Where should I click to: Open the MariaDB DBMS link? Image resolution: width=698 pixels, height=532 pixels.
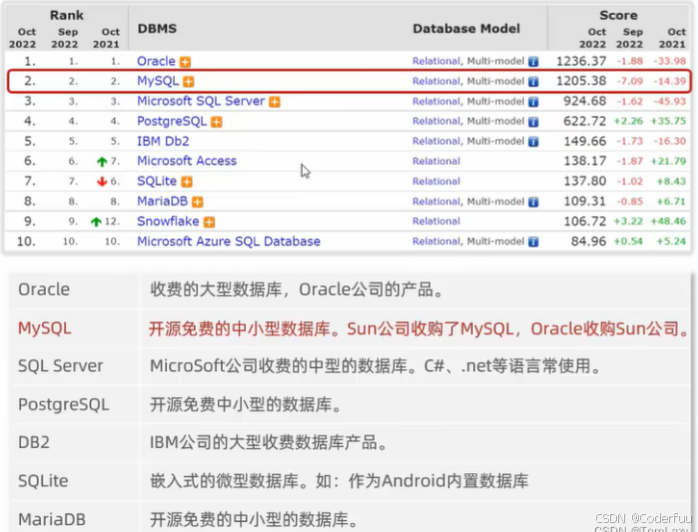162,201
